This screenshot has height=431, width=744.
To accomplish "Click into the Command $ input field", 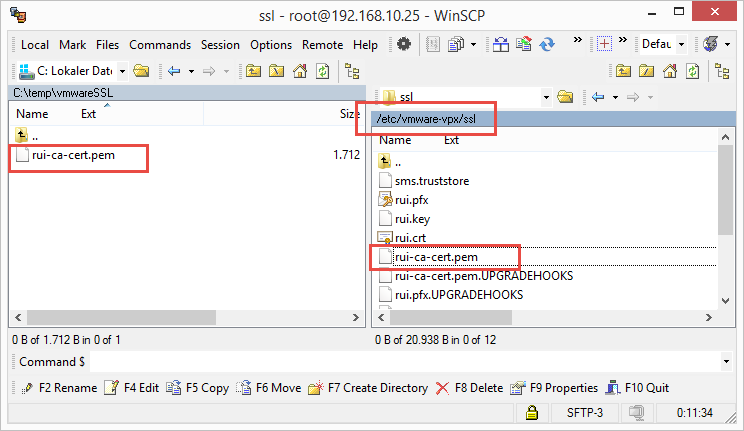I will 406,362.
